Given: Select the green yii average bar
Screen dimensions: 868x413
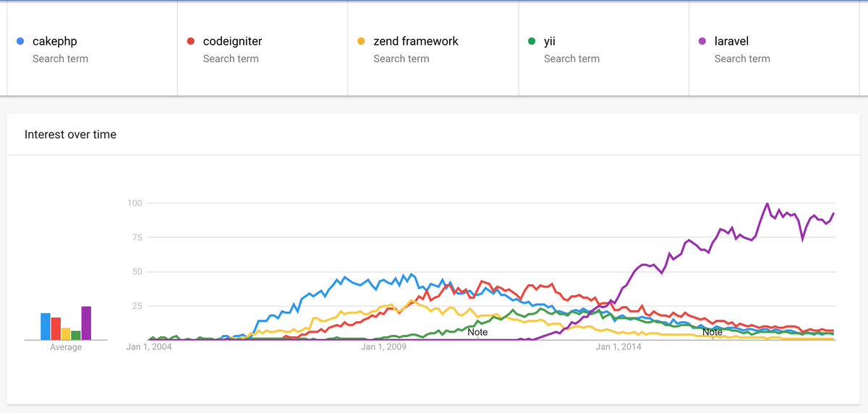Looking at the screenshot, I should point(76,335).
